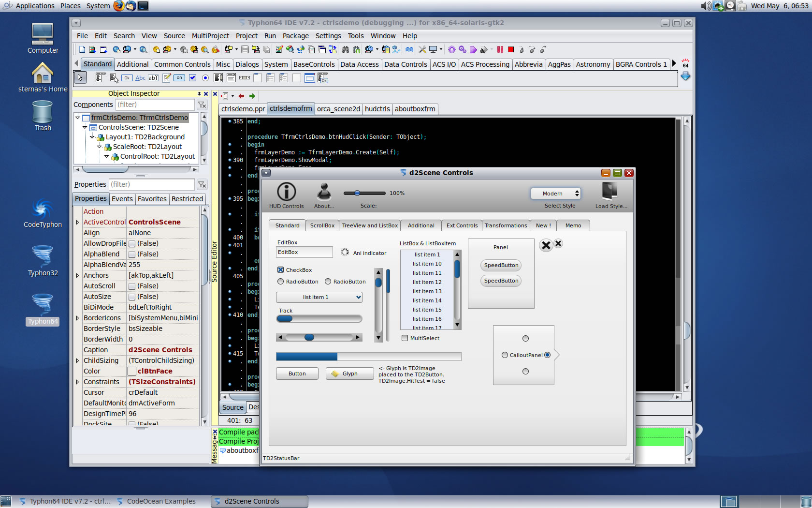The image size is (812, 508).
Task: Pick the TEdit component icon
Action: click(x=153, y=77)
